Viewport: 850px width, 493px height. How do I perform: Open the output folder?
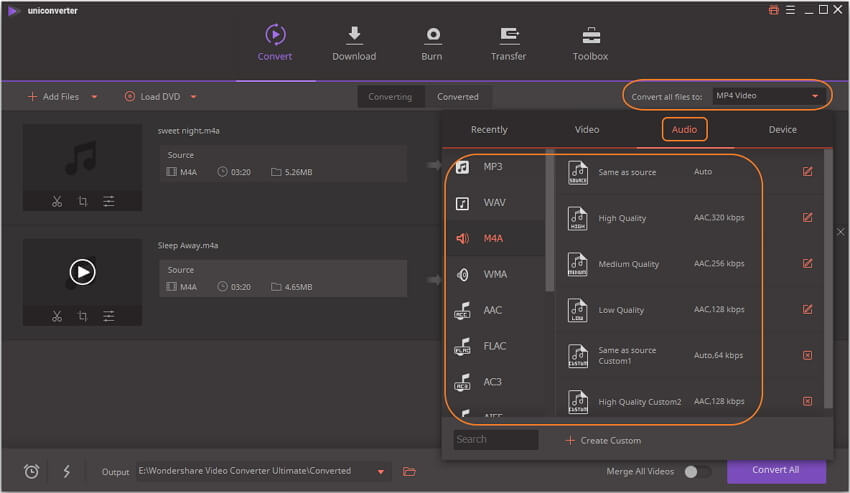pos(409,471)
